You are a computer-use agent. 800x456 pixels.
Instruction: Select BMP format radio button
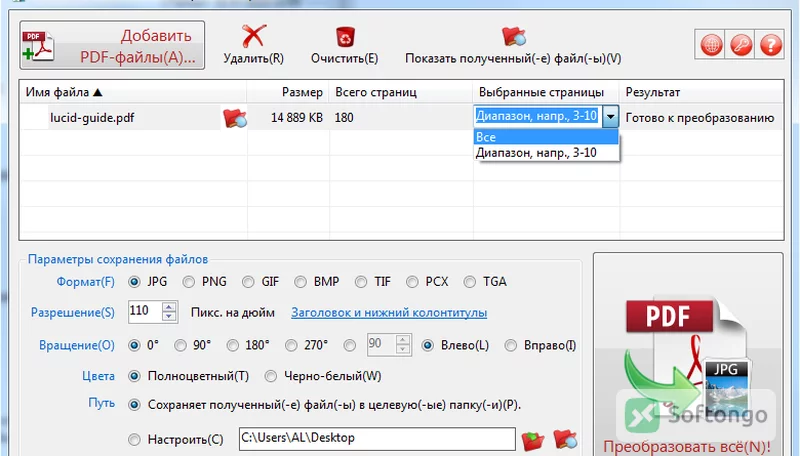pos(301,282)
